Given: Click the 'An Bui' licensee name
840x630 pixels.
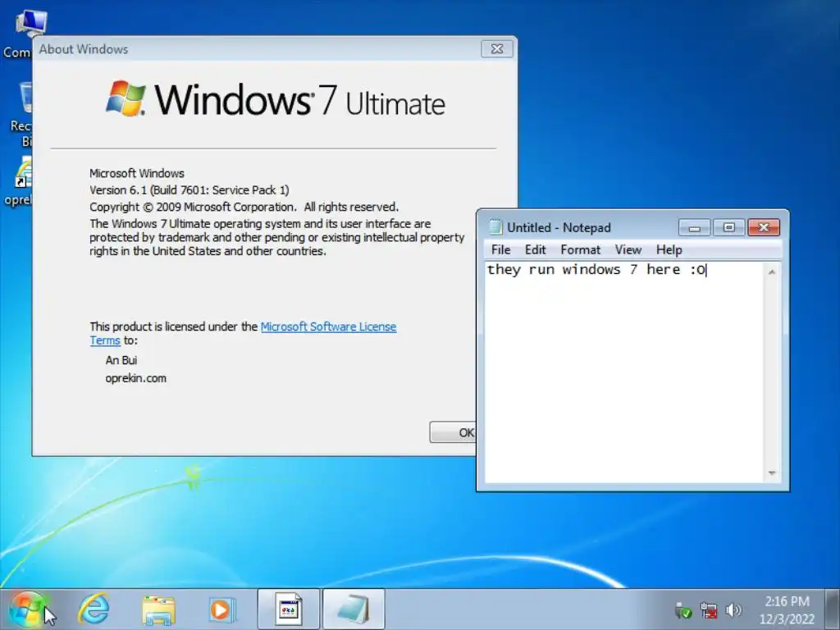Looking at the screenshot, I should 121,360.
